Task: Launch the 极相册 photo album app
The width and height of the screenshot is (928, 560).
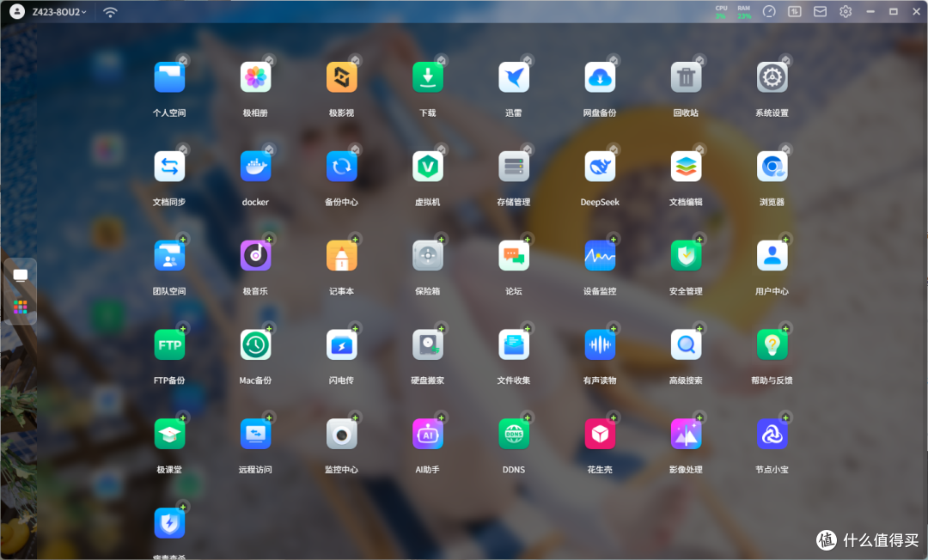Action: 256,77
